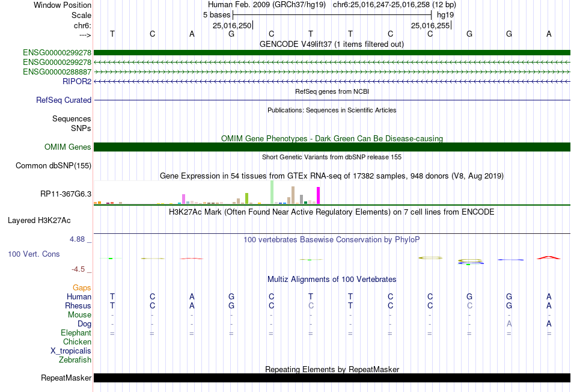Click the Chicken alignment row label
Screen dimensions: 571x392
click(77, 341)
